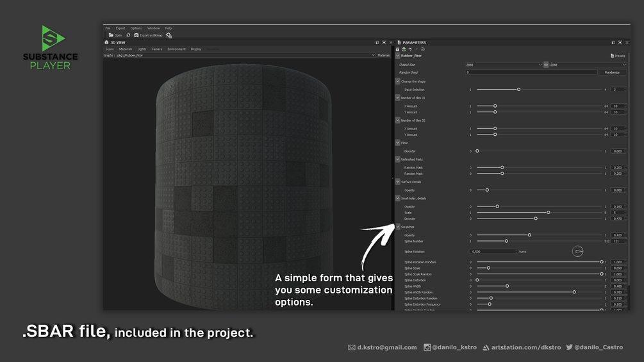Open the Environment menu in 3D View
The width and height of the screenshot is (644, 362).
pyautogui.click(x=176, y=49)
